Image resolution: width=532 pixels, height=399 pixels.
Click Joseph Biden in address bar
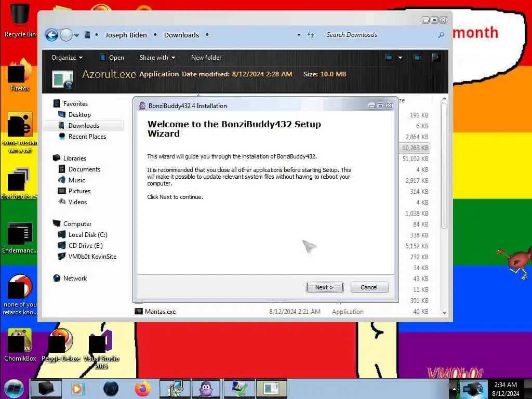[126, 35]
